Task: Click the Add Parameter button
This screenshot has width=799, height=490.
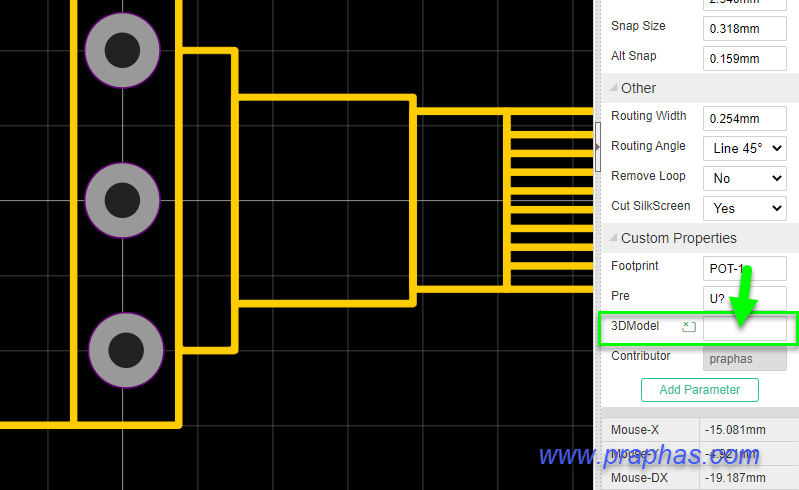Action: click(x=700, y=390)
